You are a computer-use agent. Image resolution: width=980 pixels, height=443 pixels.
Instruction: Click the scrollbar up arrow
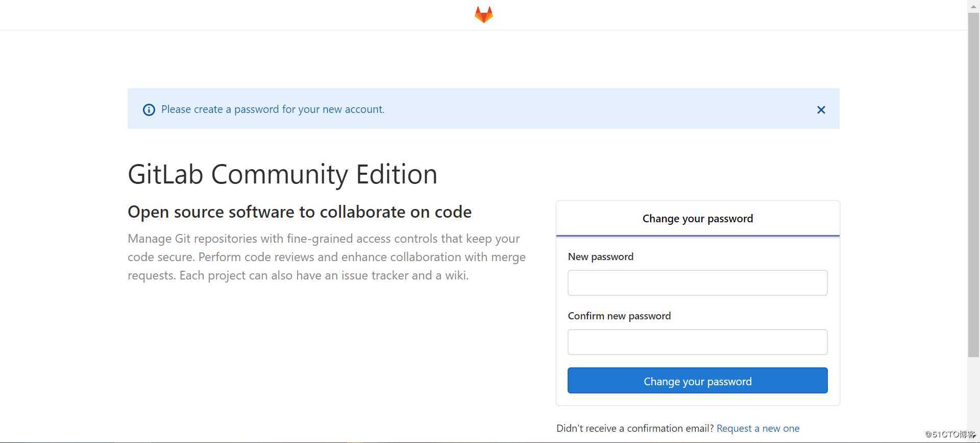[973, 6]
